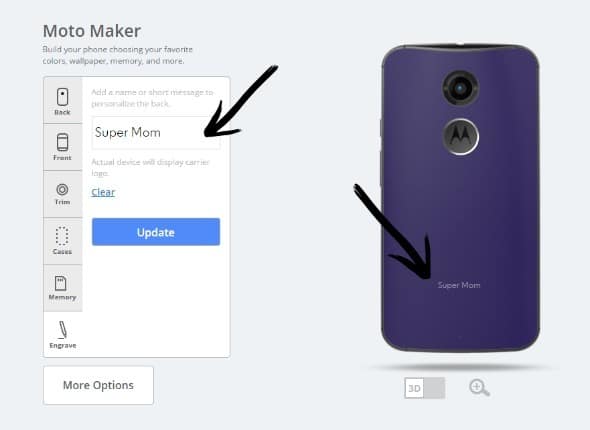The image size is (590, 430).
Task: Open the Trim accent options
Action: (62, 194)
